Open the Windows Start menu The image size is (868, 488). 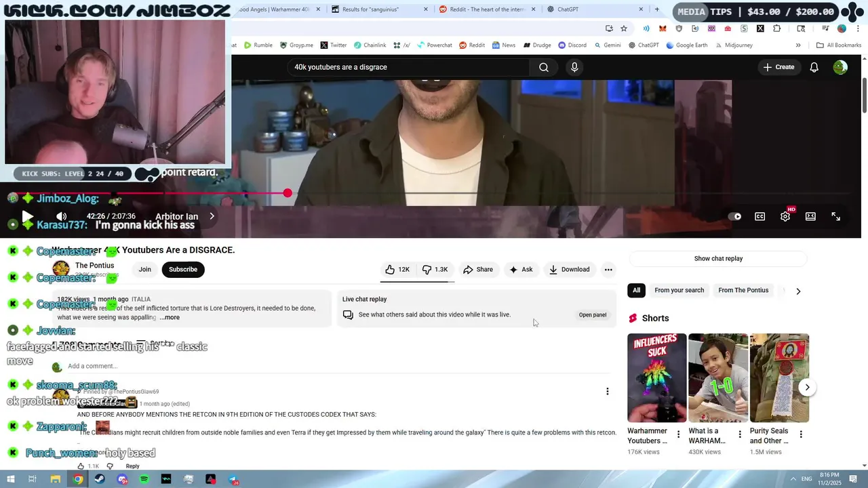tap(11, 479)
